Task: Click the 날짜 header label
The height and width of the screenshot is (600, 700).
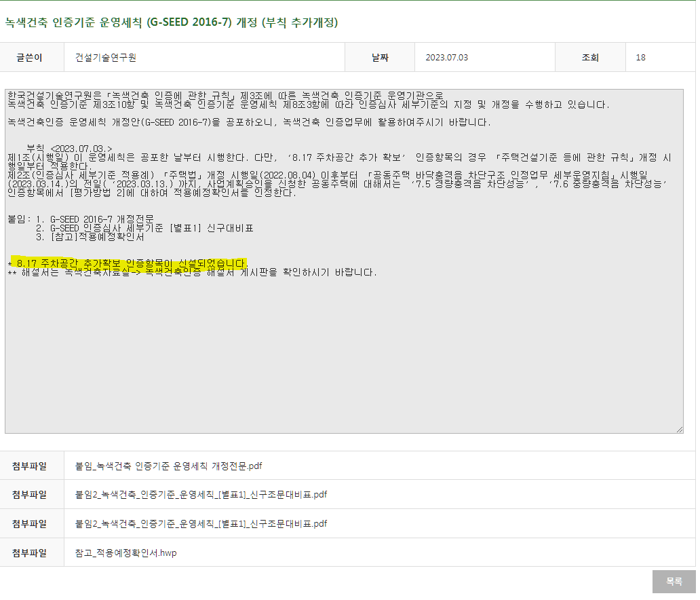Action: tap(380, 58)
